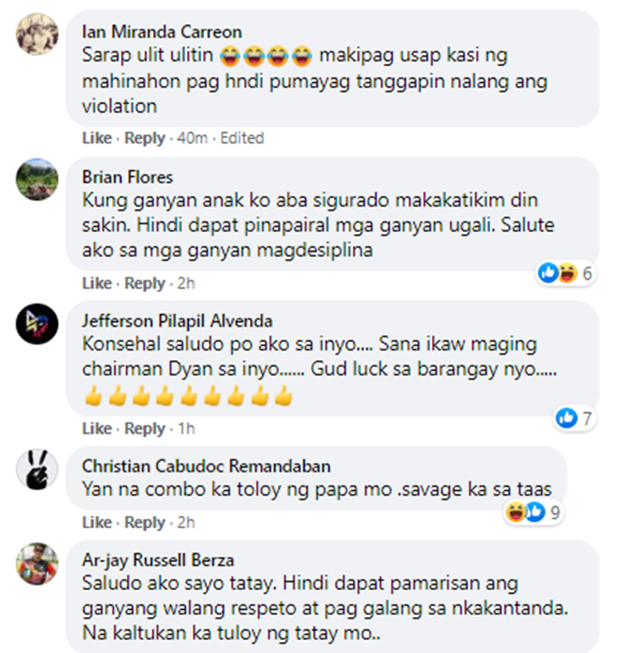Viewport: 644px width, 653px height.
Task: Like Christian Cabudoc Remandaban's comment
Action: tap(97, 522)
